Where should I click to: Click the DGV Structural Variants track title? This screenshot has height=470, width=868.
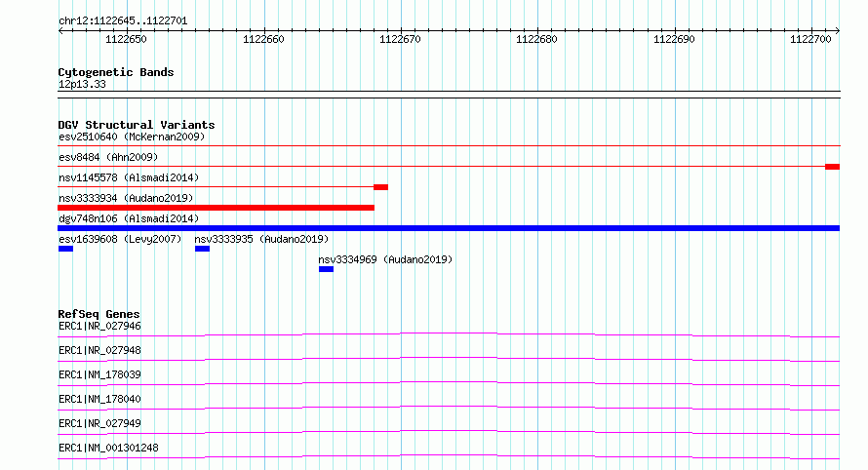(x=137, y=125)
